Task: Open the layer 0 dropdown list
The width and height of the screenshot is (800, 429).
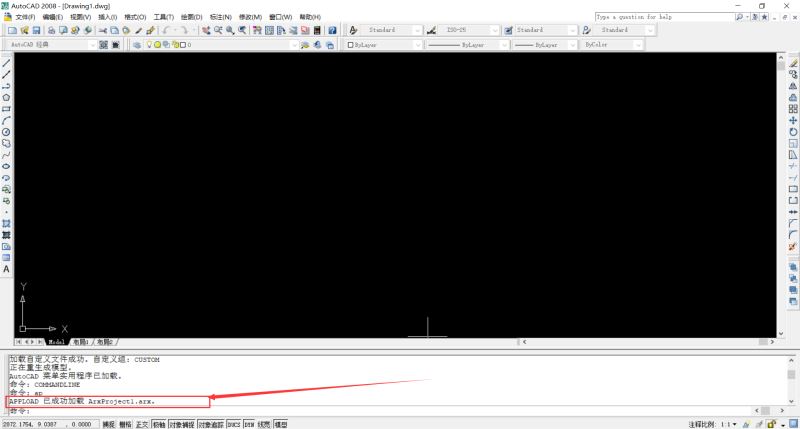Action: [x=294, y=45]
